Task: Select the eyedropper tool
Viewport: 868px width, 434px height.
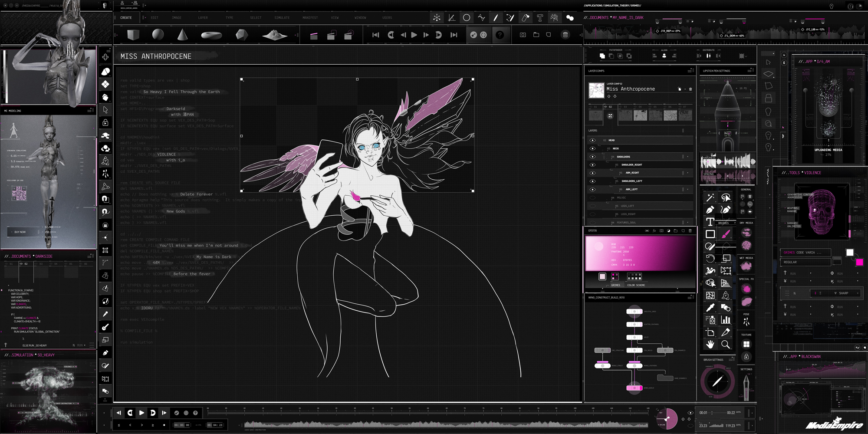Action: click(710, 308)
